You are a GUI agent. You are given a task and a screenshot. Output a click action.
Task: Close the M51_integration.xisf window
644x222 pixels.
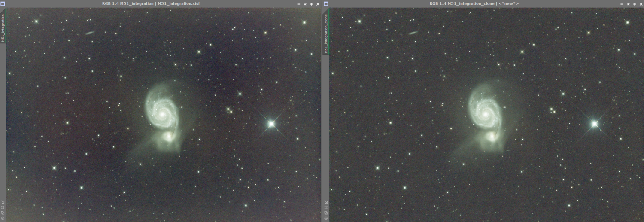pyautogui.click(x=318, y=4)
